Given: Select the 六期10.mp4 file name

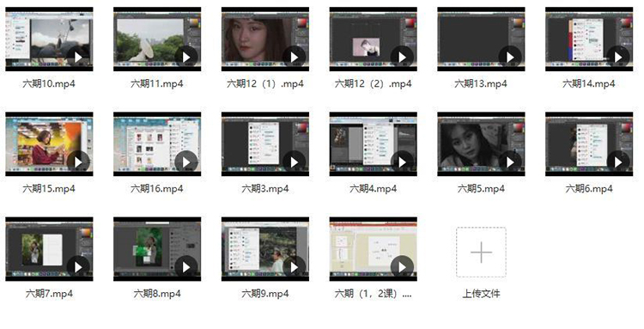Looking at the screenshot, I should pyautogui.click(x=49, y=84).
